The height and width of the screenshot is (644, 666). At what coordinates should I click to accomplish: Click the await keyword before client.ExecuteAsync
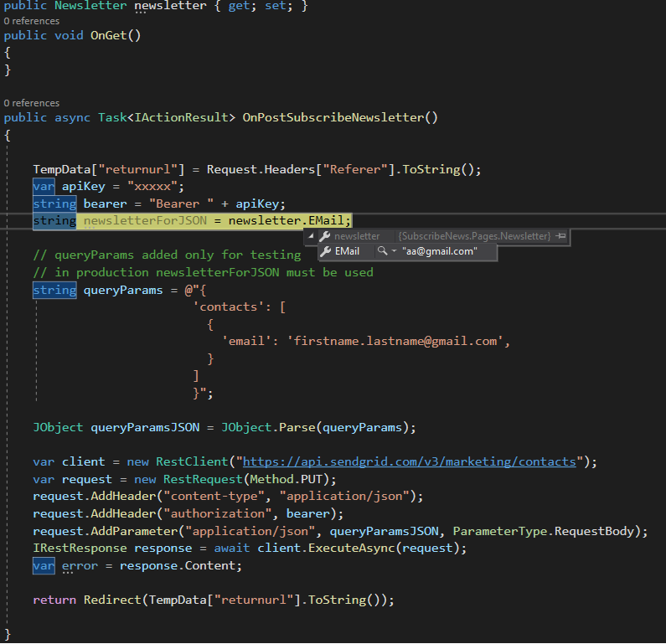[x=231, y=548]
